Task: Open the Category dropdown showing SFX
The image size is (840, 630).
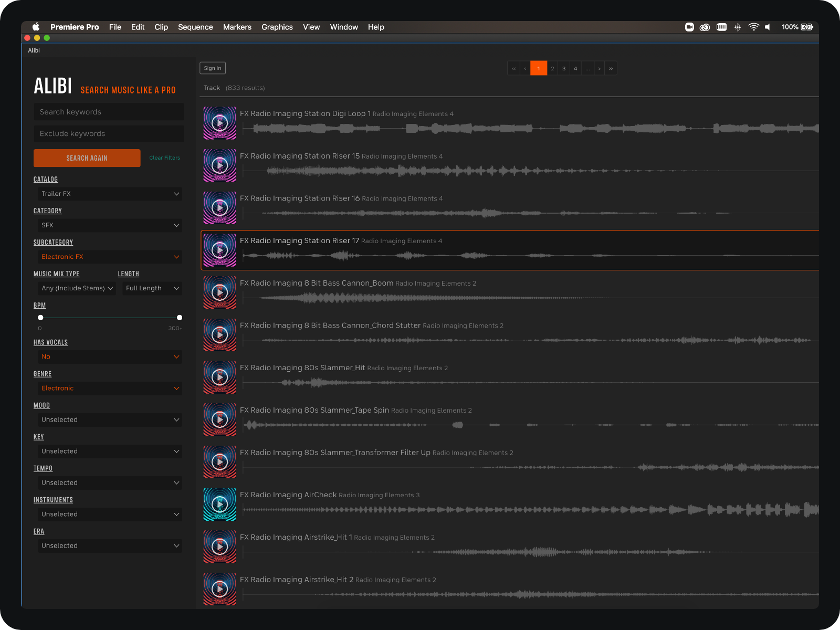Action: pyautogui.click(x=109, y=225)
